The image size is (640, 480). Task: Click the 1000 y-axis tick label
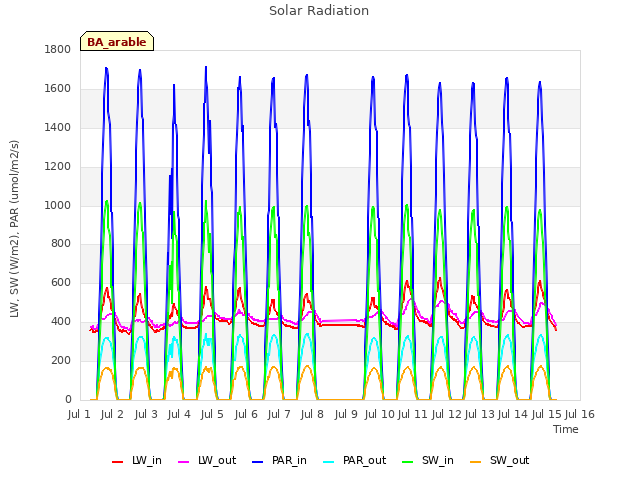tap(58, 205)
